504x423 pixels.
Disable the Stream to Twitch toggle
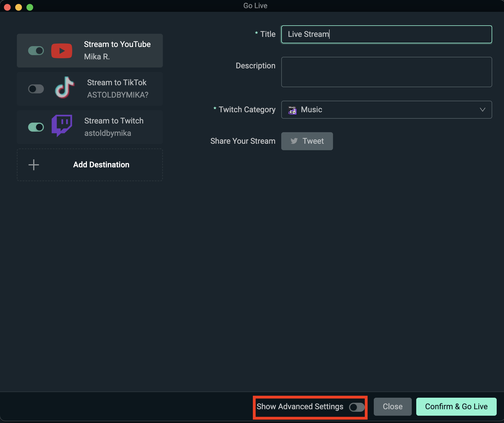pyautogui.click(x=36, y=127)
